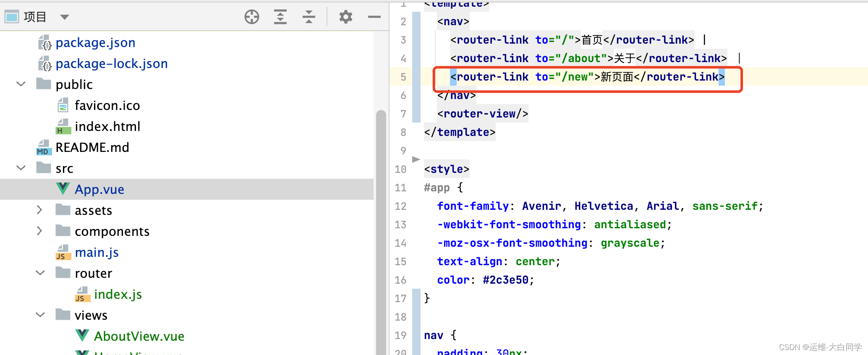
Task: Click the assets folder icon
Action: tap(63, 209)
